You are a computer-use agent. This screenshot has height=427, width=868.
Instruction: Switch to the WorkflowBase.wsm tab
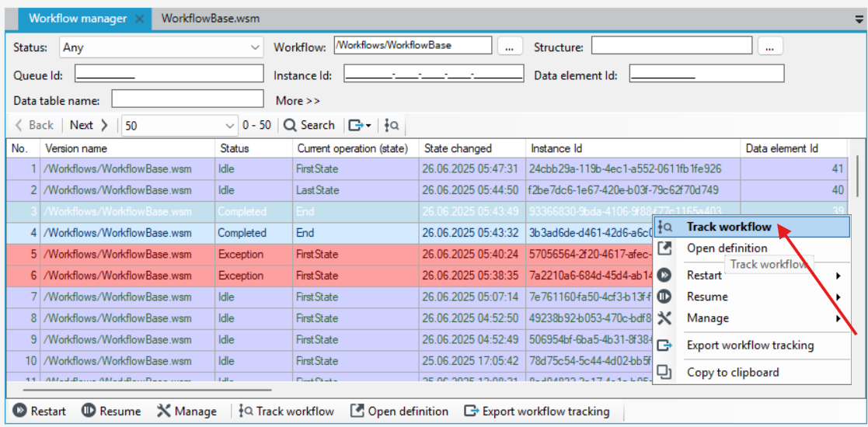pyautogui.click(x=211, y=19)
